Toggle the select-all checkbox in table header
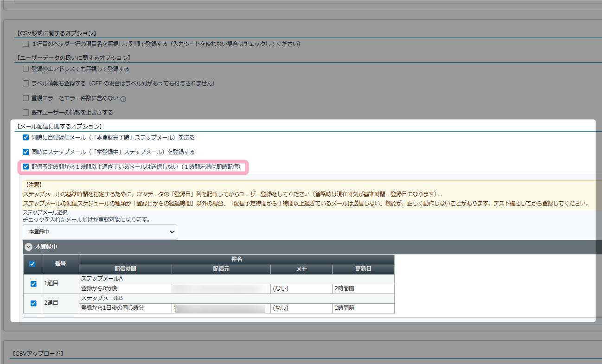This screenshot has height=364, width=602. tap(32, 264)
